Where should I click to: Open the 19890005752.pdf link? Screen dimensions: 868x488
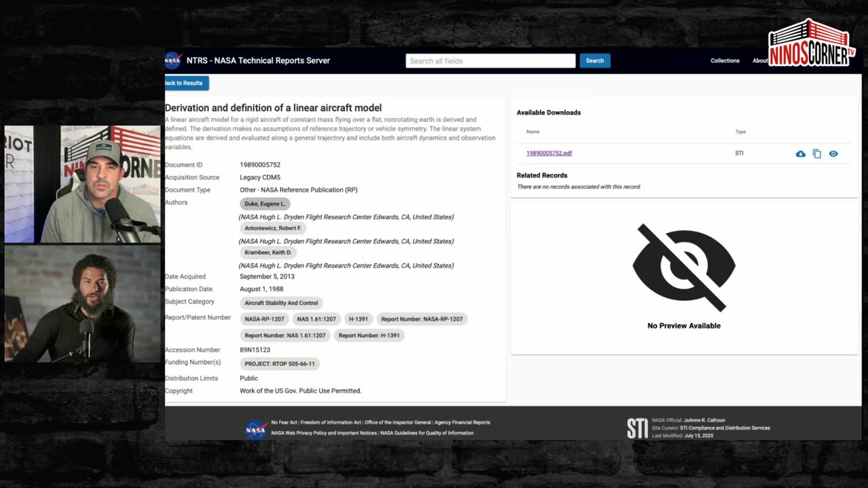coord(549,153)
